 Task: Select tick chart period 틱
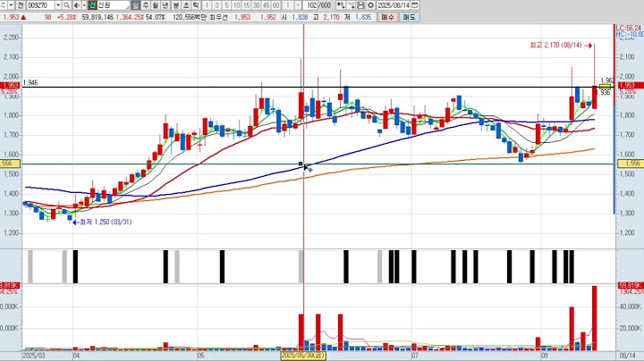(196, 5)
